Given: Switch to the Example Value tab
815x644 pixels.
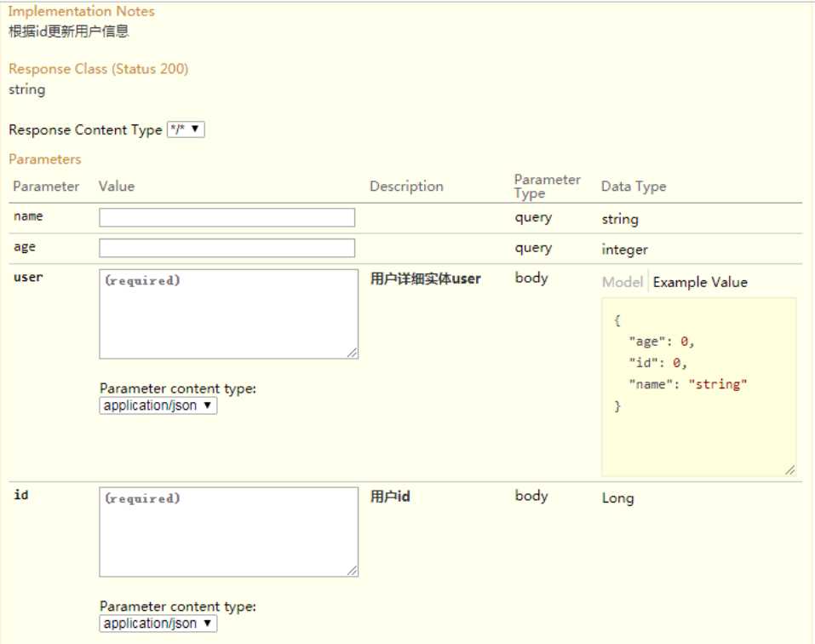Looking at the screenshot, I should tap(700, 282).
